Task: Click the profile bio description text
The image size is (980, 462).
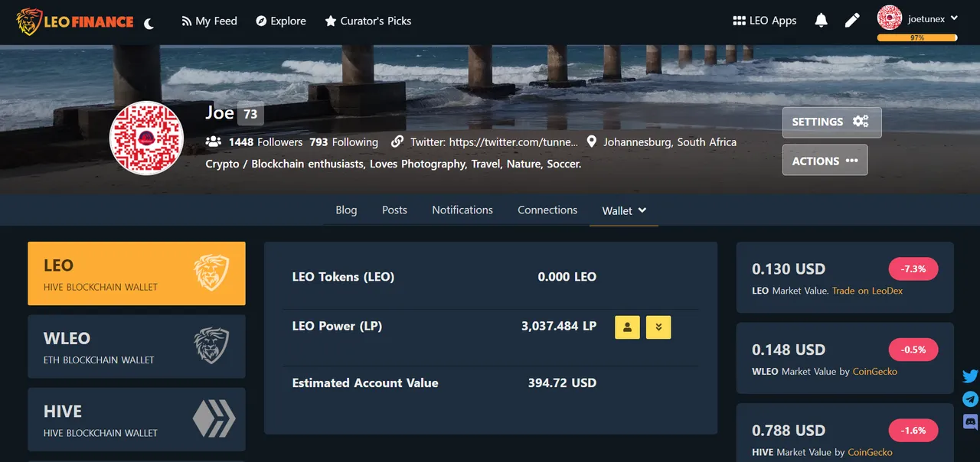Action: coord(394,164)
